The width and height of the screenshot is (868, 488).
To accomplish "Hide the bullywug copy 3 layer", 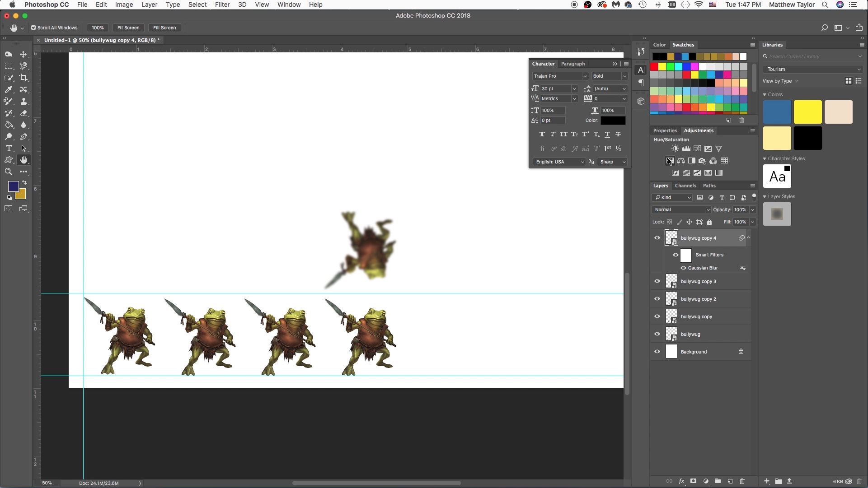I will point(657,281).
